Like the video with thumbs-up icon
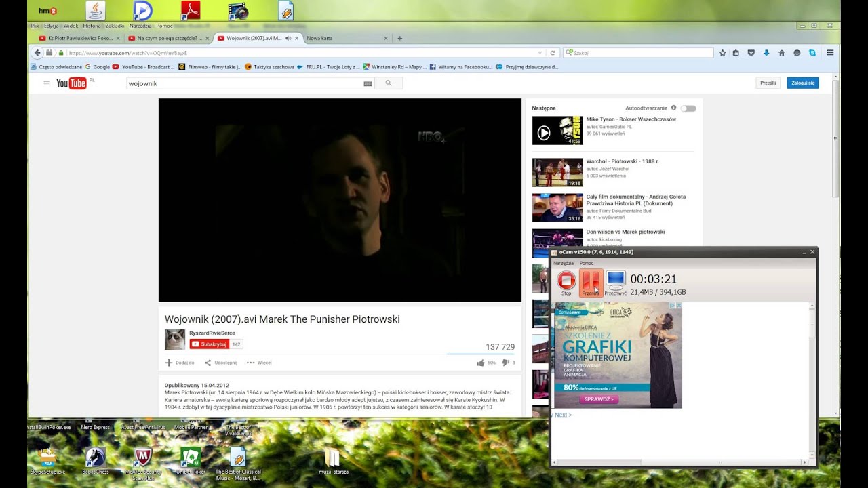Image resolution: width=868 pixels, height=488 pixels. 481,363
